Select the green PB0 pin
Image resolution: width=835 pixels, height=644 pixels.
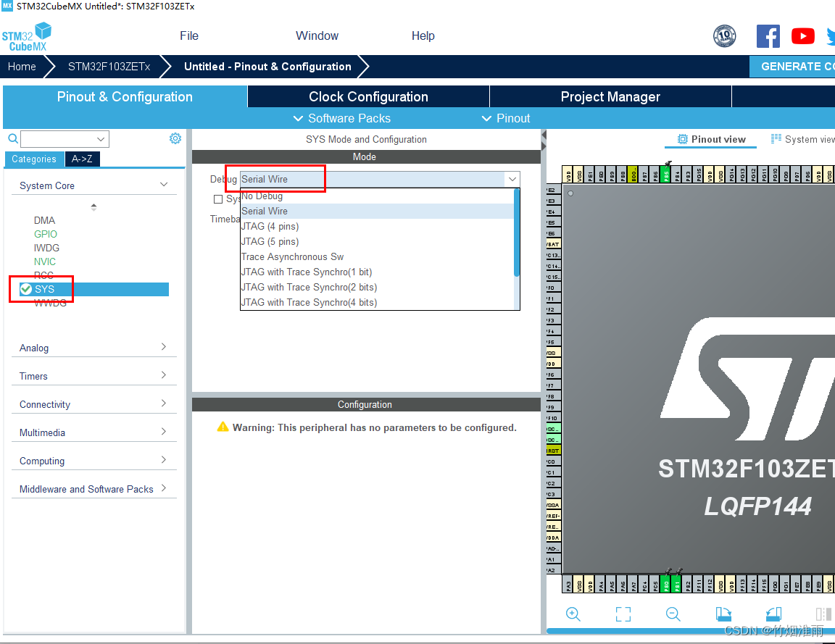[665, 584]
